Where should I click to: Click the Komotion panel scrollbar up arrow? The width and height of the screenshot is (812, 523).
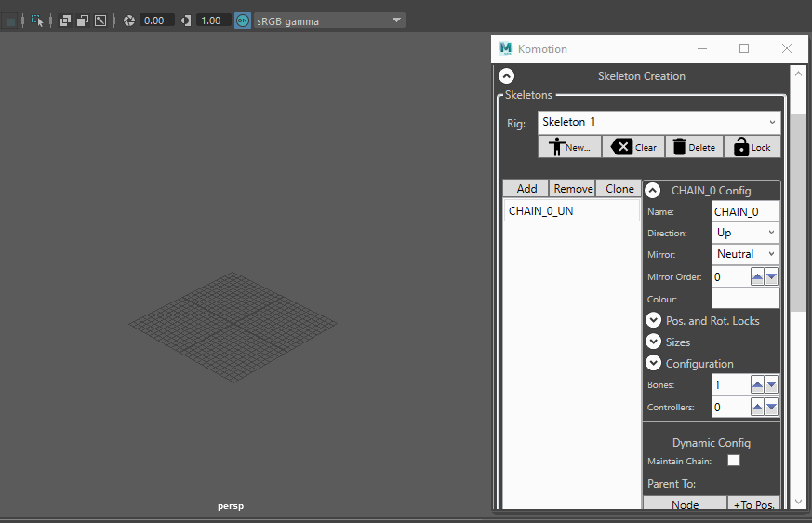(x=799, y=74)
